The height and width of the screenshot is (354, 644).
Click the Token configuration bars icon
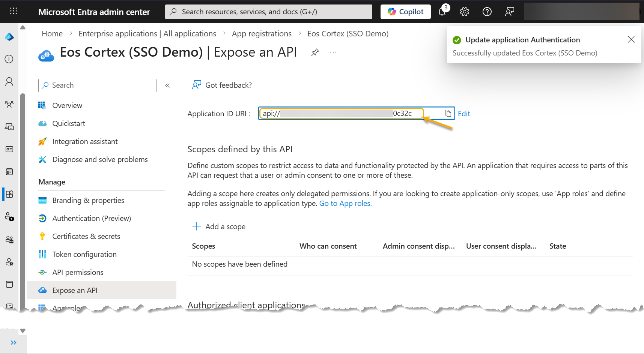(x=42, y=254)
